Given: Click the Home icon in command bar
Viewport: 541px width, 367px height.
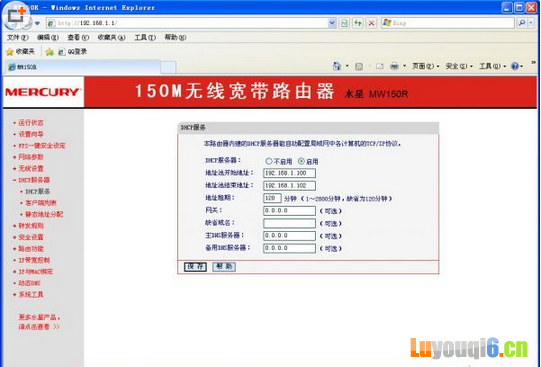Looking at the screenshot, I should click(x=336, y=66).
